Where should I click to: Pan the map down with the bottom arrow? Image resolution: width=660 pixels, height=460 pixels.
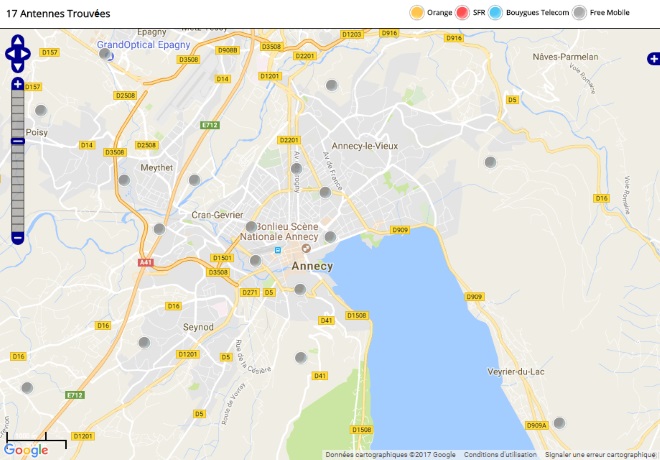18,67
